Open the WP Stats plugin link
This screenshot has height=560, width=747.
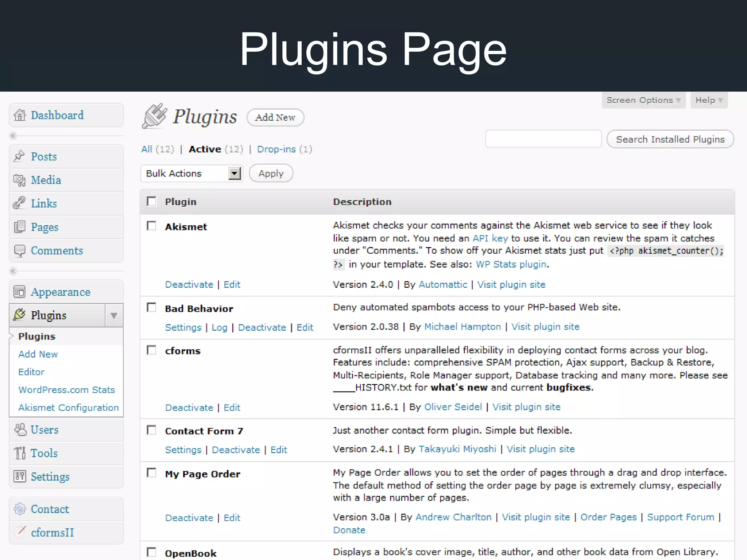pyautogui.click(x=511, y=264)
